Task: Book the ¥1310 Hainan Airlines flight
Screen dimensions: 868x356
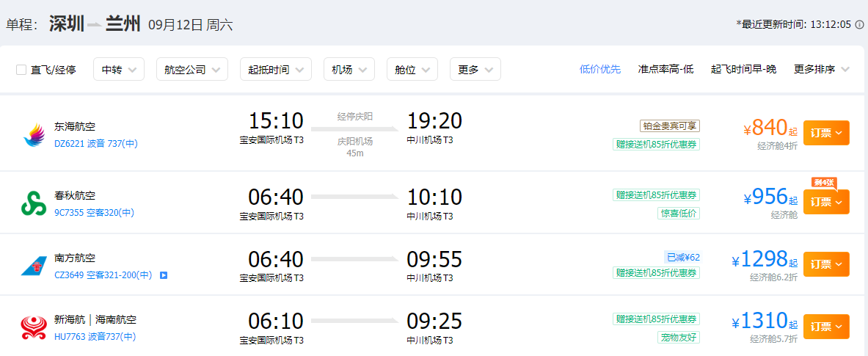Action: pyautogui.click(x=826, y=326)
